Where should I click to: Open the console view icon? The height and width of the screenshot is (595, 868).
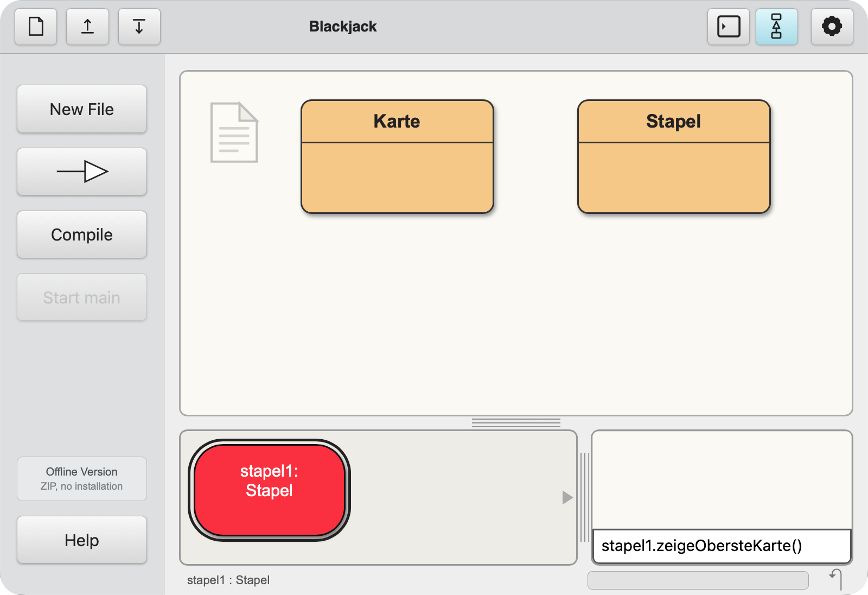click(x=729, y=27)
